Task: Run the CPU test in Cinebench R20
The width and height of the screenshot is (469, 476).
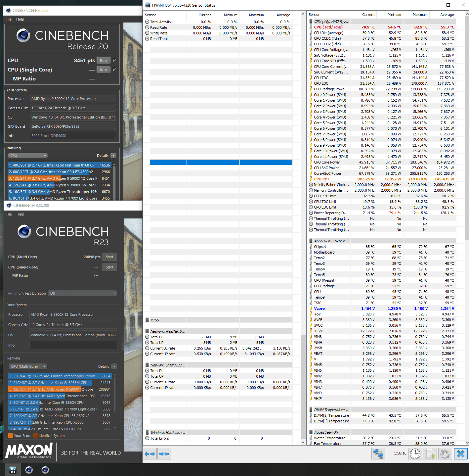Action: [104, 61]
